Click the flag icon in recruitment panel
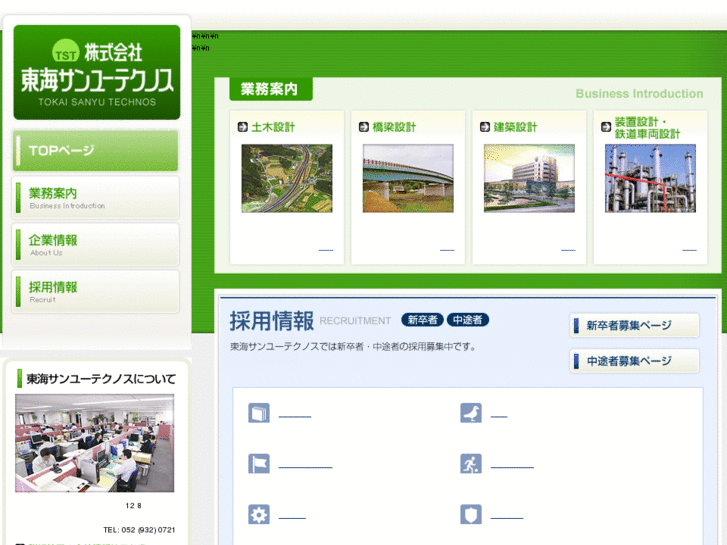This screenshot has width=727, height=545. coord(259,464)
